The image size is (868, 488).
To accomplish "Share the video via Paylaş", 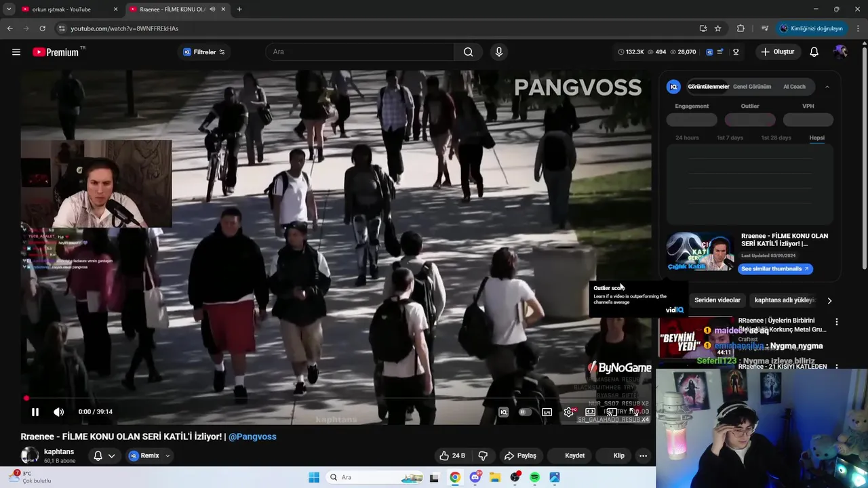I will (x=520, y=455).
